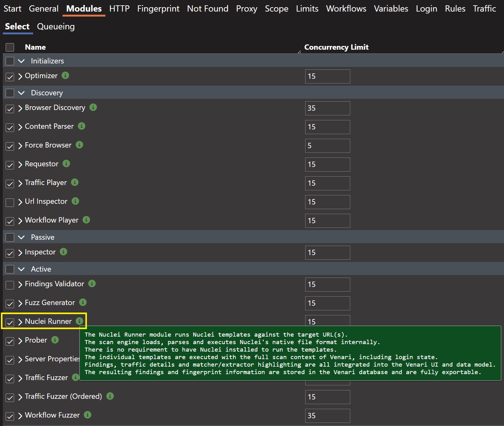
Task: Collapse the Discovery group
Action: [x=21, y=93]
